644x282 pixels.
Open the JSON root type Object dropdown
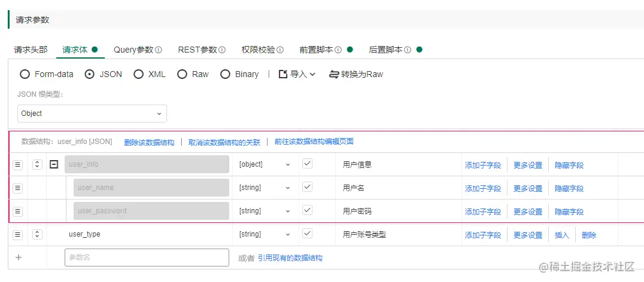[92, 114]
